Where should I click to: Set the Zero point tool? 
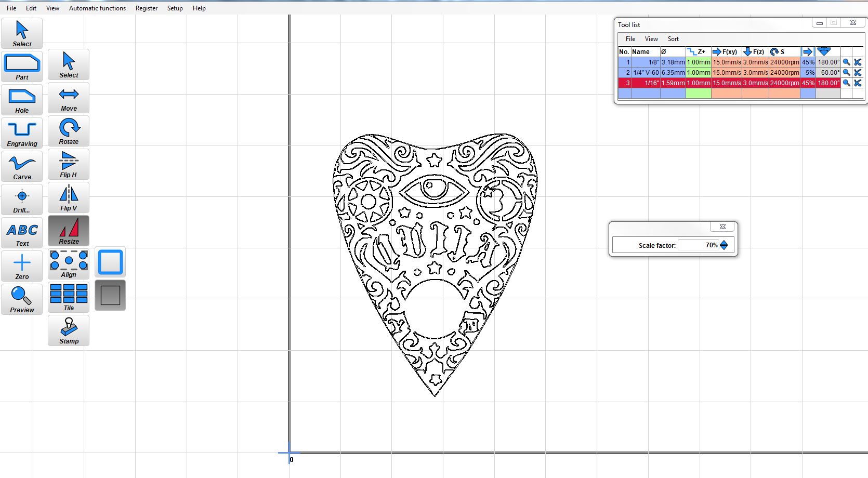[x=22, y=266]
